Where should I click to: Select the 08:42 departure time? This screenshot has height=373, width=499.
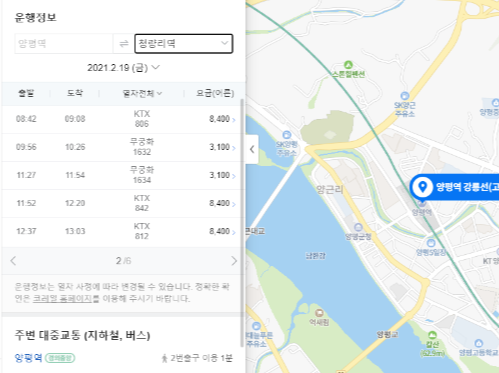(26, 119)
